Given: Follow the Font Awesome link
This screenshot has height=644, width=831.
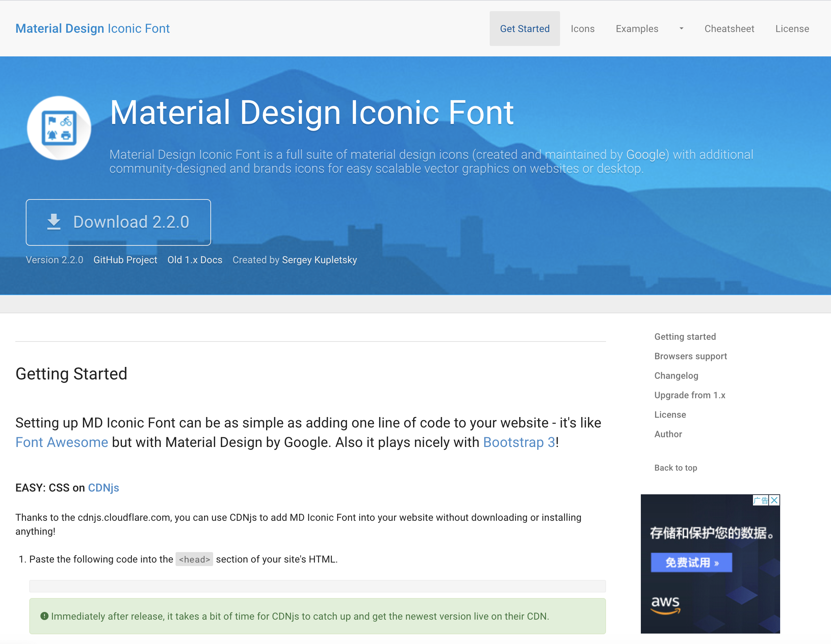Looking at the screenshot, I should coord(62,442).
